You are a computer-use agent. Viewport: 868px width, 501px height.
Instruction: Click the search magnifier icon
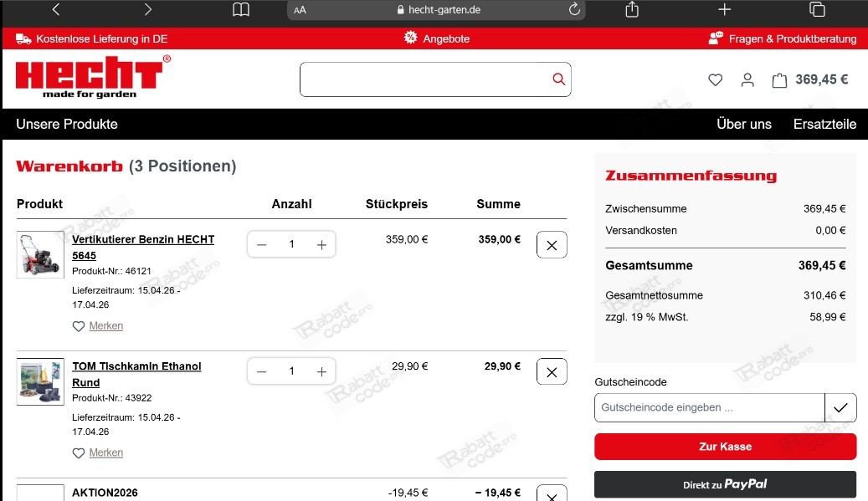point(558,79)
